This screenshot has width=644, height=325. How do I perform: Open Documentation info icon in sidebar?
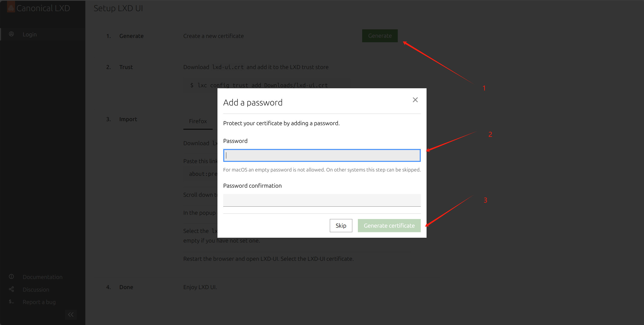pos(11,276)
